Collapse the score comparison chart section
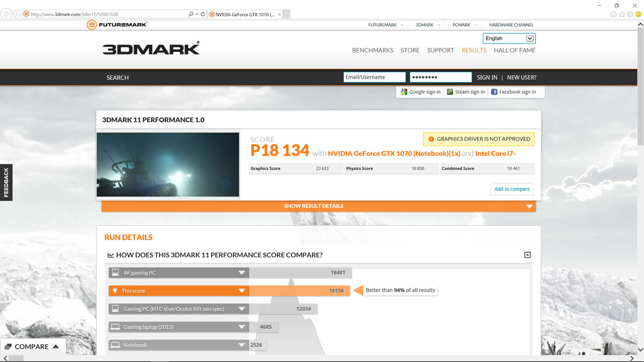This screenshot has width=644, height=362. (527, 255)
